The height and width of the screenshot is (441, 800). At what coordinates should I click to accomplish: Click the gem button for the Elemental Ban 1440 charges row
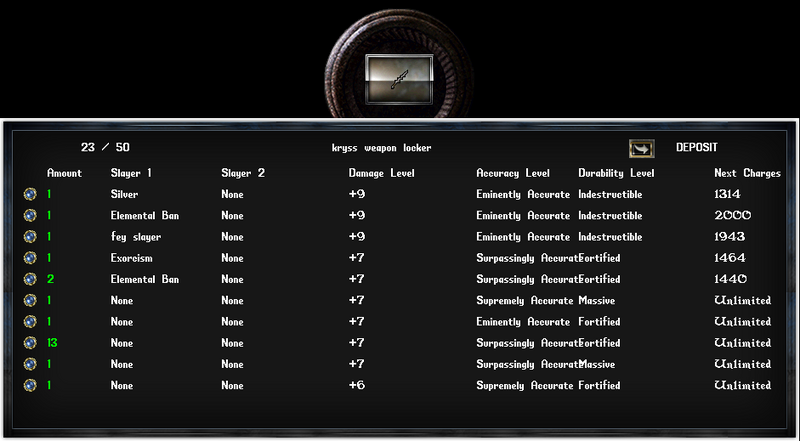tap(30, 279)
